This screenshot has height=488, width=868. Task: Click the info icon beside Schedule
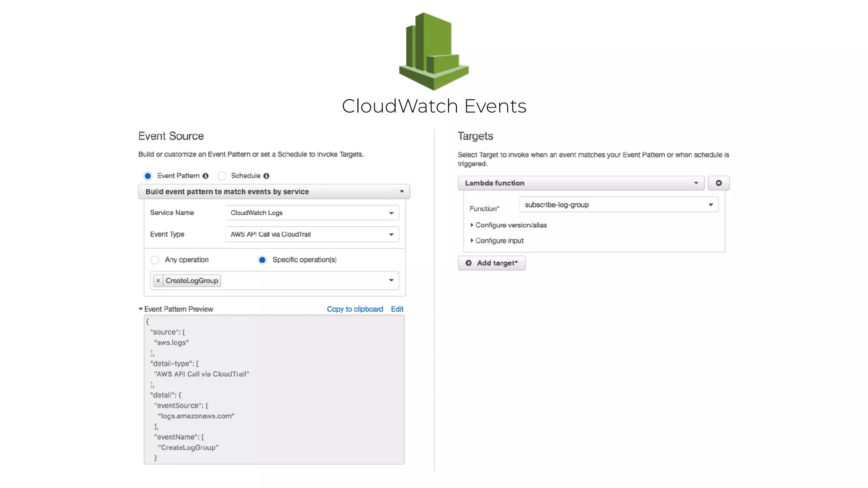(266, 176)
